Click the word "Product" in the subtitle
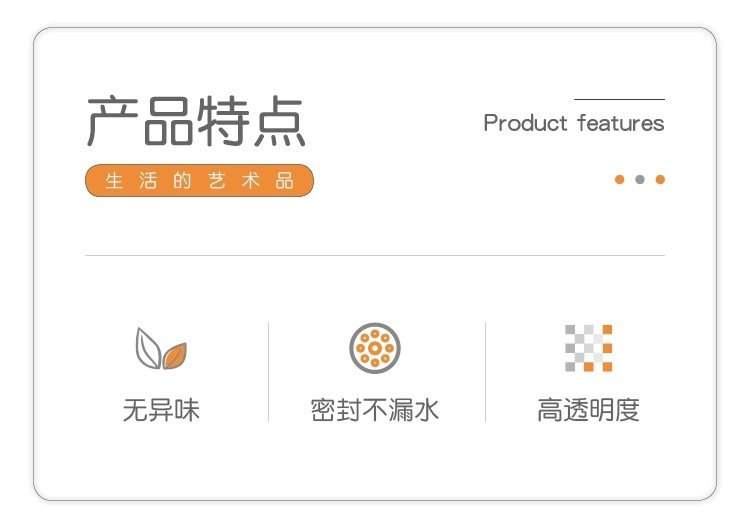The image size is (750, 532). pyautogui.click(x=525, y=123)
